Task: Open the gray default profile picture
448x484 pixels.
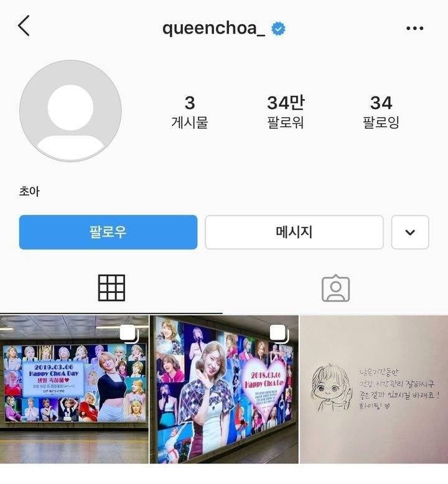Action: (70, 111)
